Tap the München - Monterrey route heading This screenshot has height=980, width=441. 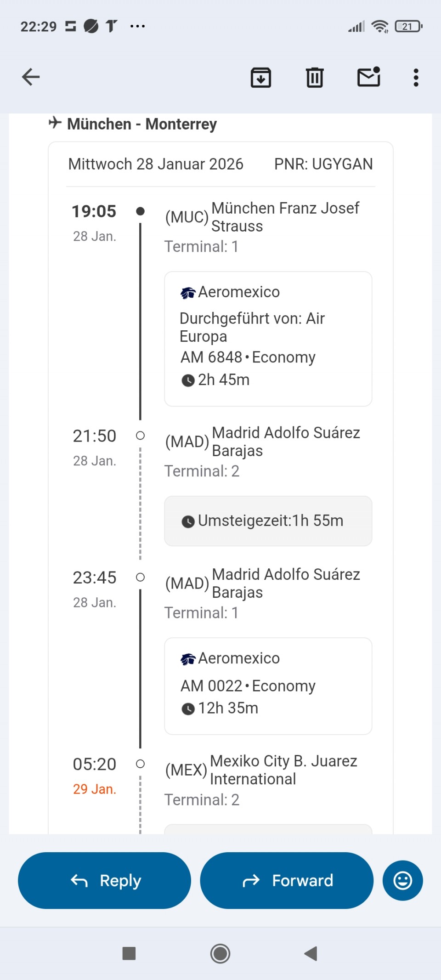[142, 124]
